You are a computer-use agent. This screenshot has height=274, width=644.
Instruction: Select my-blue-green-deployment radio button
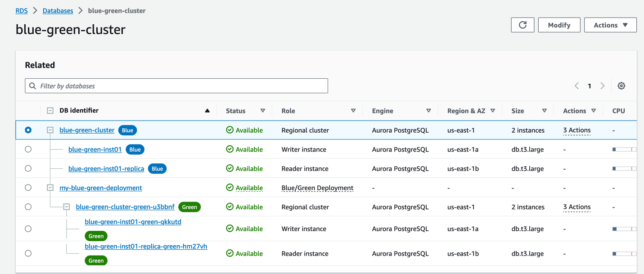tap(28, 188)
